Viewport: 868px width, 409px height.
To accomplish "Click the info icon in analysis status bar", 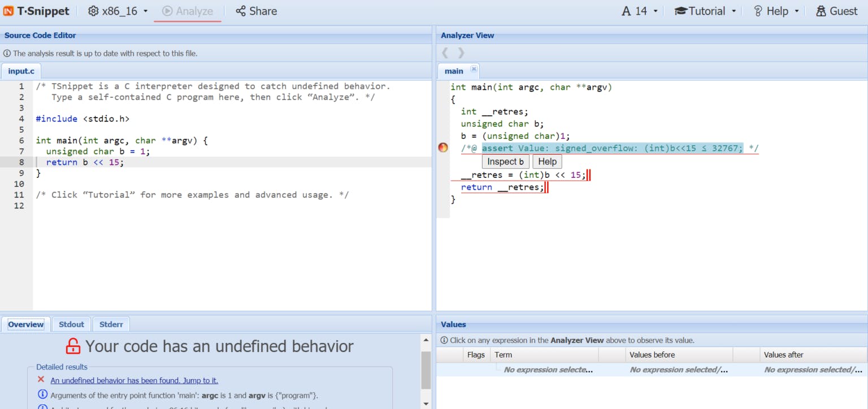I will 7,53.
